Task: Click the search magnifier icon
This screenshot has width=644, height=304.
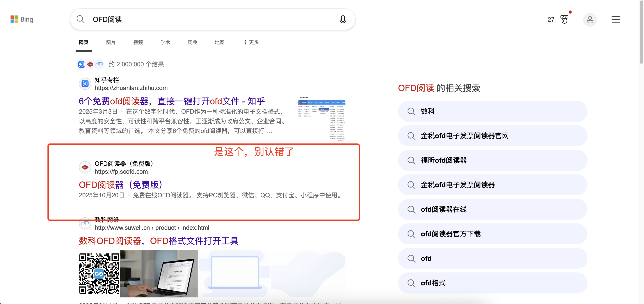Action: click(80, 19)
